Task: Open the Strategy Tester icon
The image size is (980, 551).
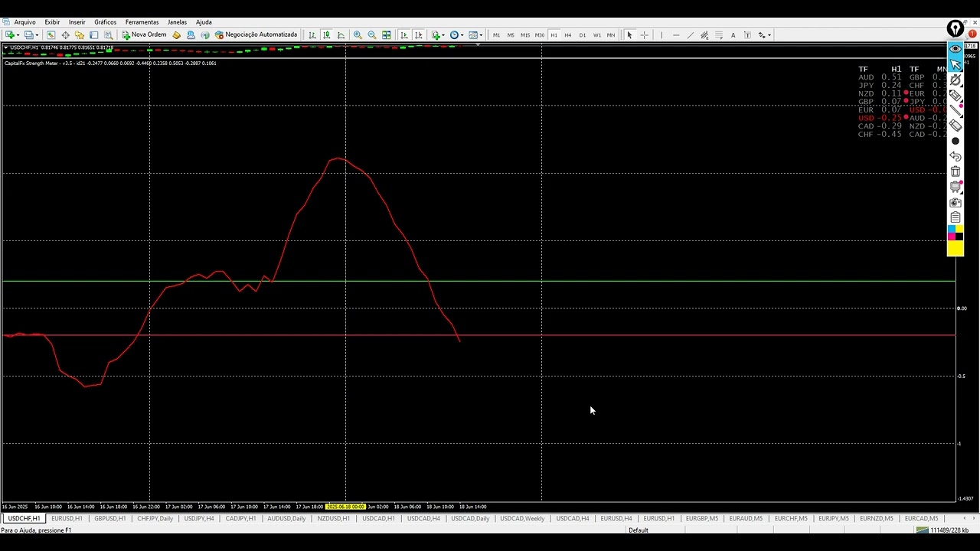Action: [109, 34]
